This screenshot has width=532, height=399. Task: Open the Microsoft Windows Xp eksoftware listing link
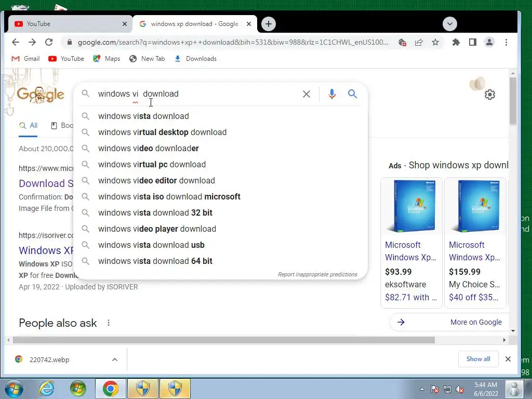pyautogui.click(x=410, y=251)
